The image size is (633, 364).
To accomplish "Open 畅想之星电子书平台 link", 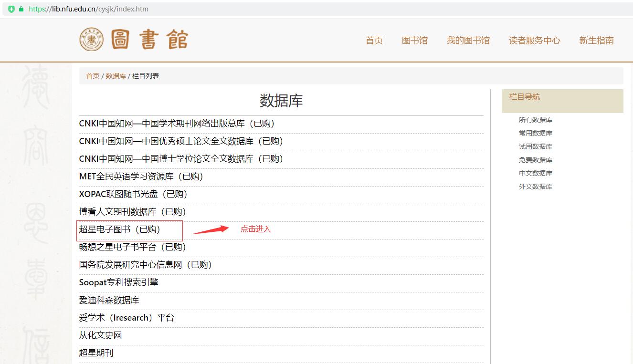I will [133, 247].
